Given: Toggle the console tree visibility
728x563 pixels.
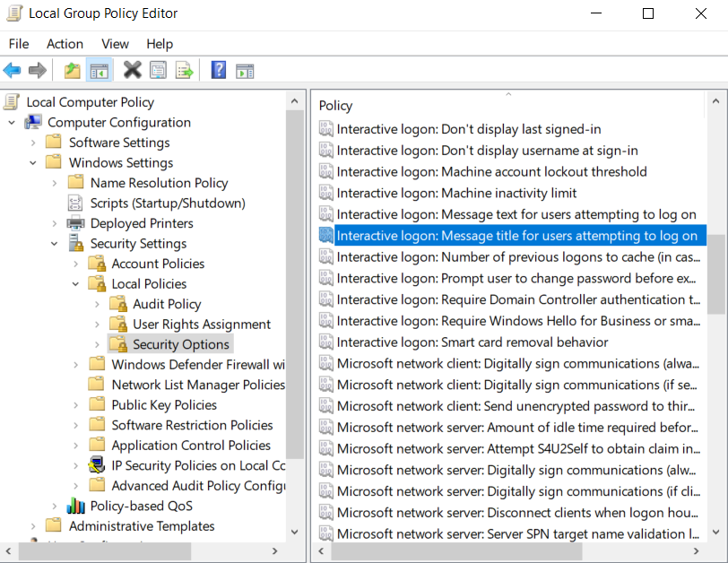Looking at the screenshot, I should (99, 70).
